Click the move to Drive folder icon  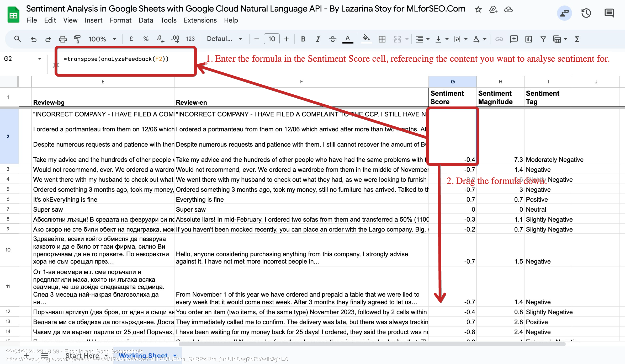coord(493,10)
